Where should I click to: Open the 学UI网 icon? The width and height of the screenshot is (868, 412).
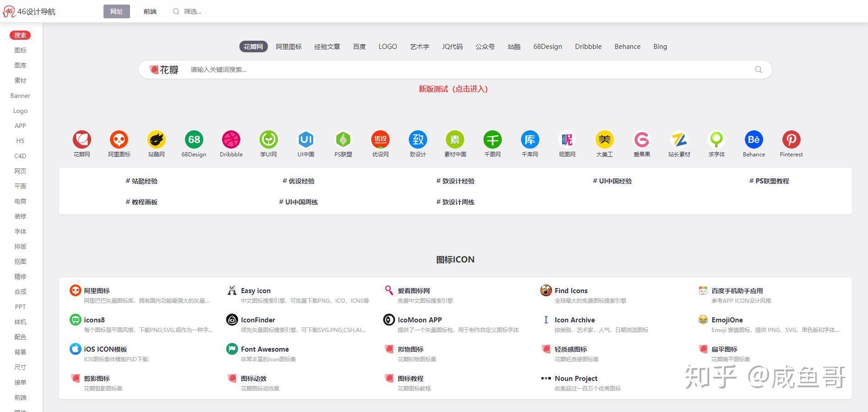point(269,139)
